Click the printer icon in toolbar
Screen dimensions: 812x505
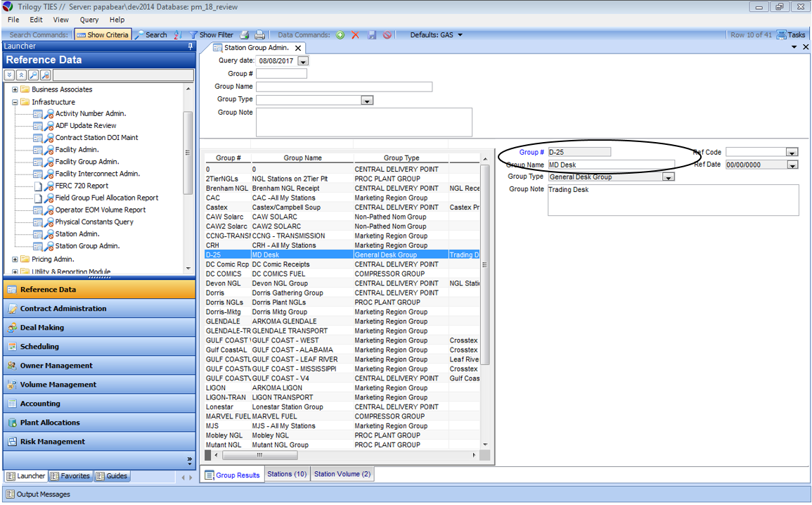click(x=259, y=35)
